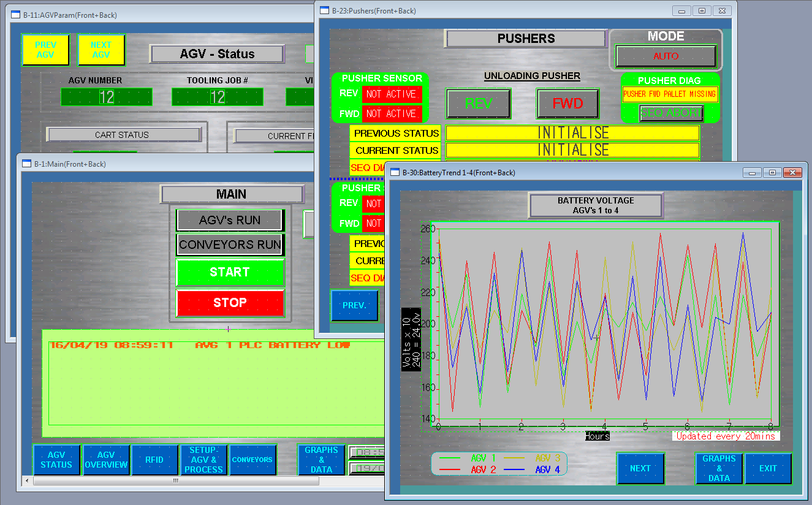Maximize the Pushers window

point(702,10)
